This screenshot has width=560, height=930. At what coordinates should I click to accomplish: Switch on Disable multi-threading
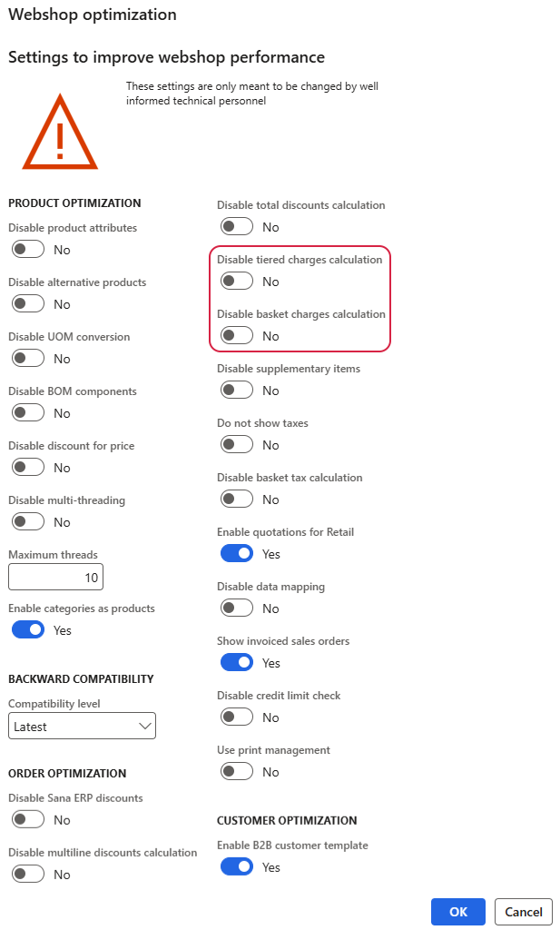click(28, 522)
